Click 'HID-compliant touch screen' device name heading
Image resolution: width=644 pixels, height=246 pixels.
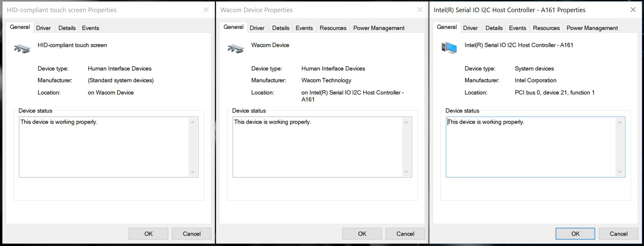click(72, 45)
